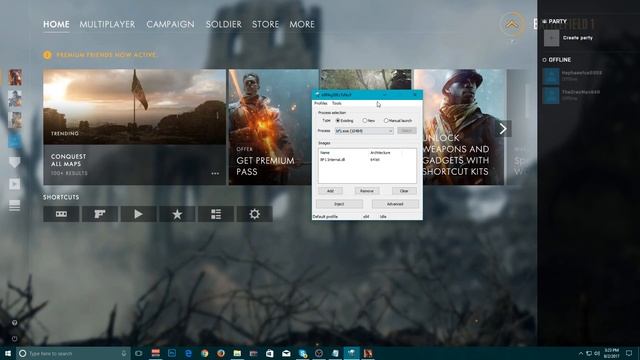The width and height of the screenshot is (640, 360).
Task: Click the highlighted blue sidebar tile
Action: [x=15, y=141]
